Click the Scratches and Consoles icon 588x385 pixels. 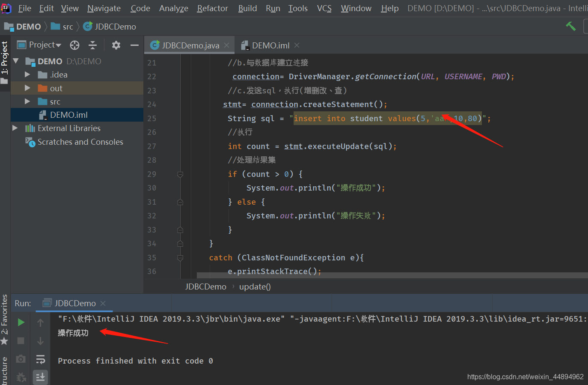pos(30,142)
